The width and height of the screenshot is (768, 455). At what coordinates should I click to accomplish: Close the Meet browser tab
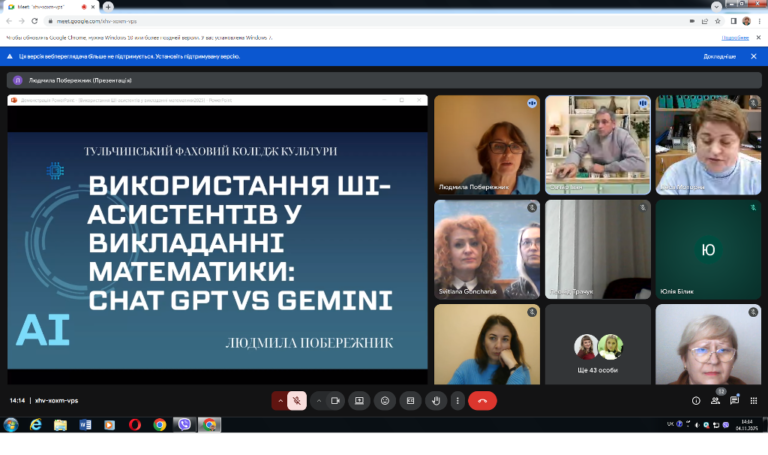pyautogui.click(x=93, y=7)
